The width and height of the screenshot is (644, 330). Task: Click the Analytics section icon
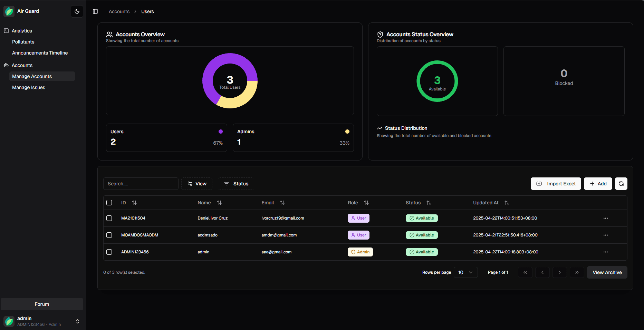pos(6,31)
